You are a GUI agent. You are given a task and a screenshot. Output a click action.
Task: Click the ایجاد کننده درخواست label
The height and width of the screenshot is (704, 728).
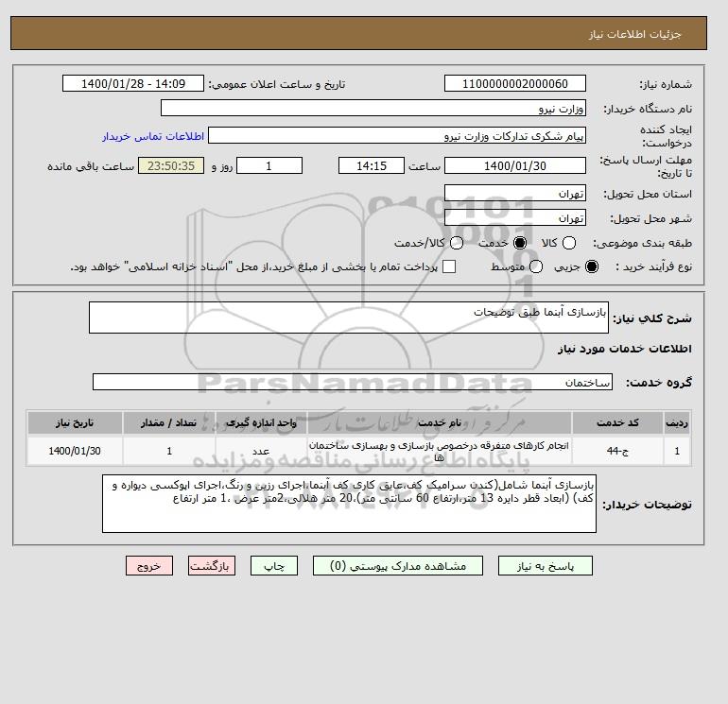pyautogui.click(x=667, y=136)
